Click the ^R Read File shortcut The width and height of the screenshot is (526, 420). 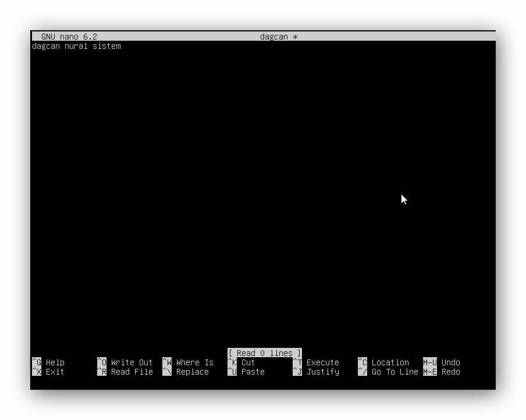(x=125, y=372)
